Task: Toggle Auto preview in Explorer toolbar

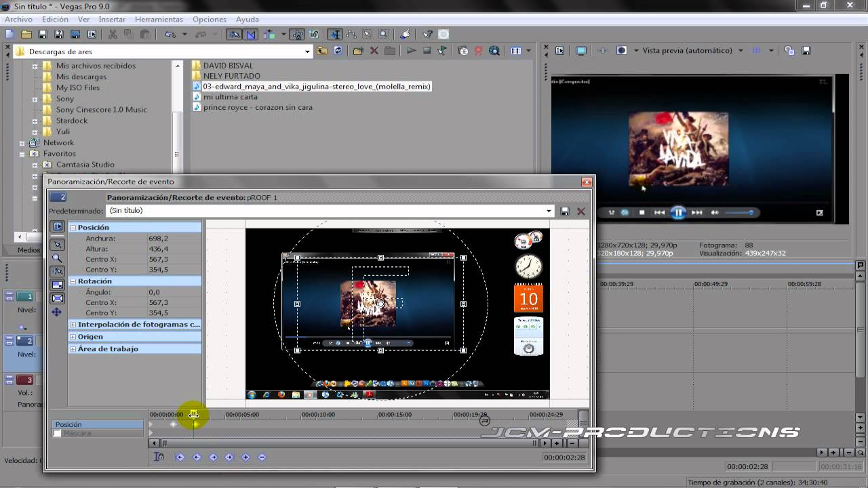Action: click(442, 51)
